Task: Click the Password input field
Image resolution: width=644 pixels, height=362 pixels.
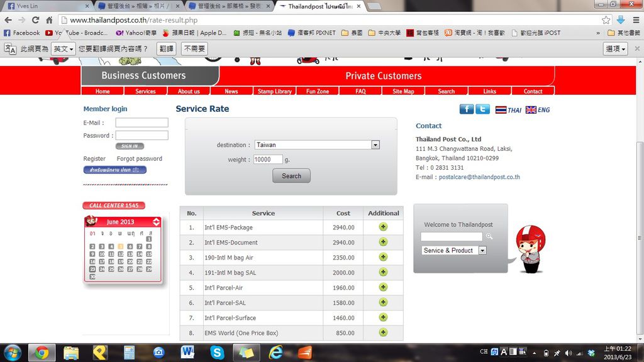Action: (x=142, y=135)
